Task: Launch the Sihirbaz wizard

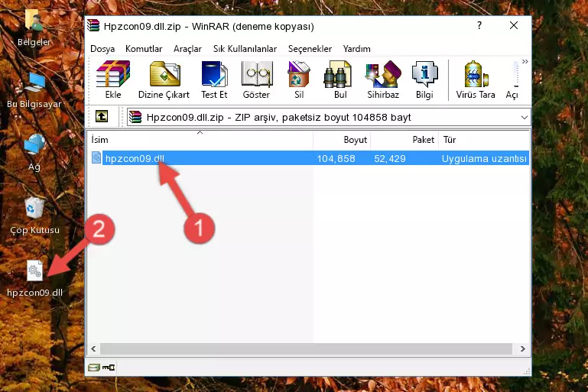Action: click(383, 79)
